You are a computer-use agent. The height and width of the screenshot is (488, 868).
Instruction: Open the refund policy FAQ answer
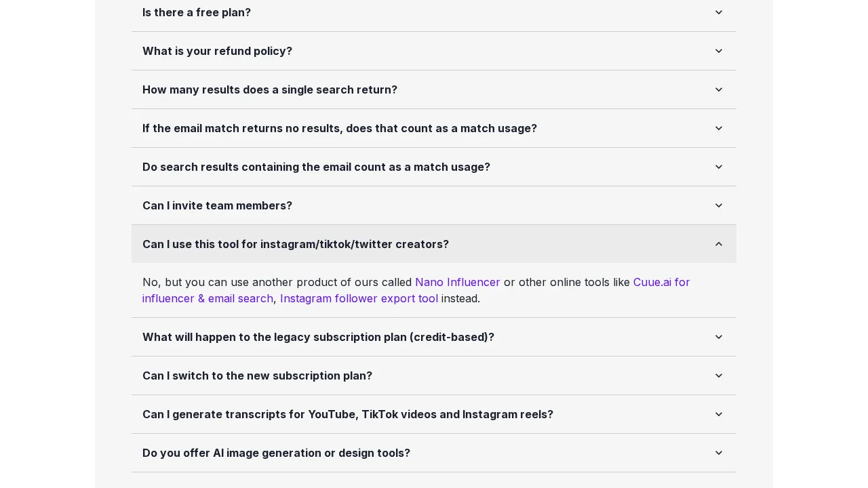[434, 51]
